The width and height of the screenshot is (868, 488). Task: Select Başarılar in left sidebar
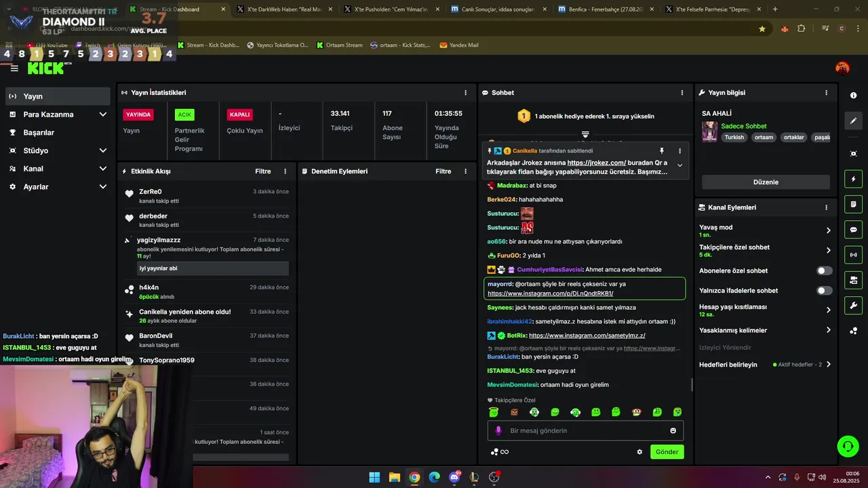[58, 133]
